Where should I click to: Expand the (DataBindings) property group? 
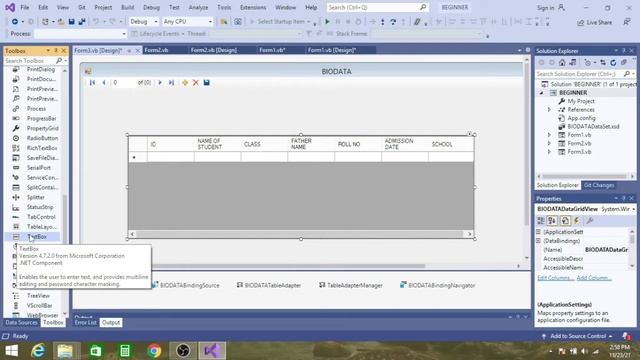point(538,241)
